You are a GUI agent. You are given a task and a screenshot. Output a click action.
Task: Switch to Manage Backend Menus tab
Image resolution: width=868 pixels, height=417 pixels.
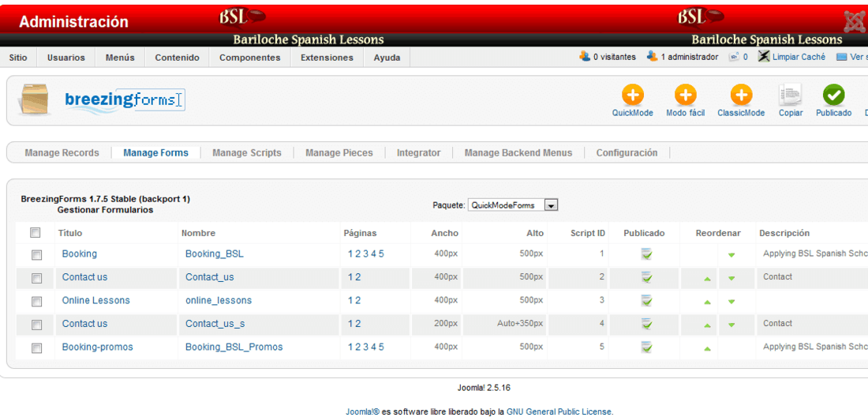pyautogui.click(x=518, y=153)
